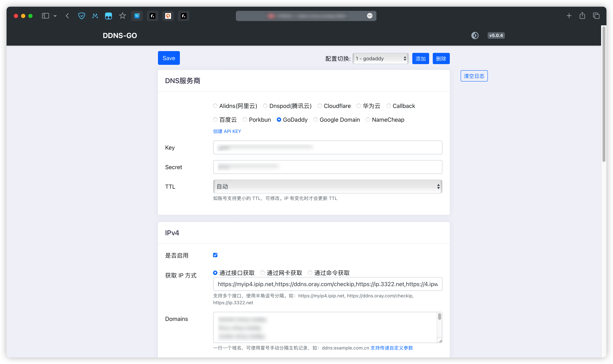Open the browser sidebar panel icon
This screenshot has width=613, height=364.
coord(45,16)
